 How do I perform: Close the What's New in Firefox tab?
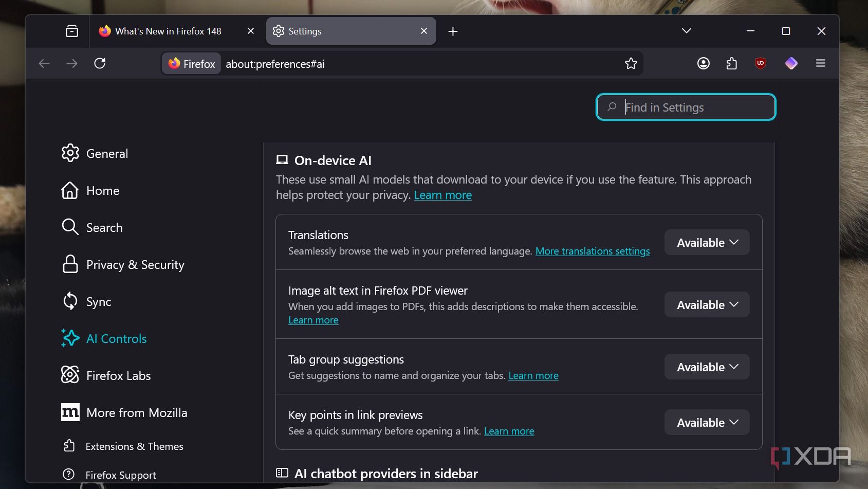point(251,31)
